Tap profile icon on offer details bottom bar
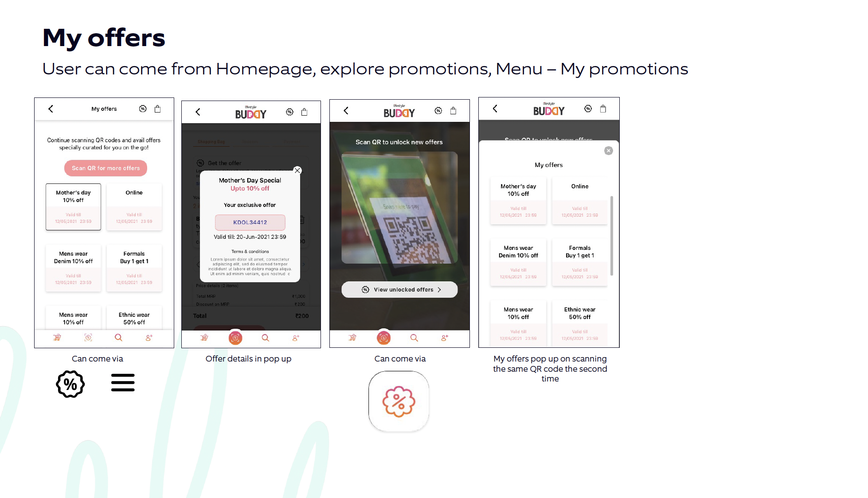The image size is (868, 498). point(296,338)
